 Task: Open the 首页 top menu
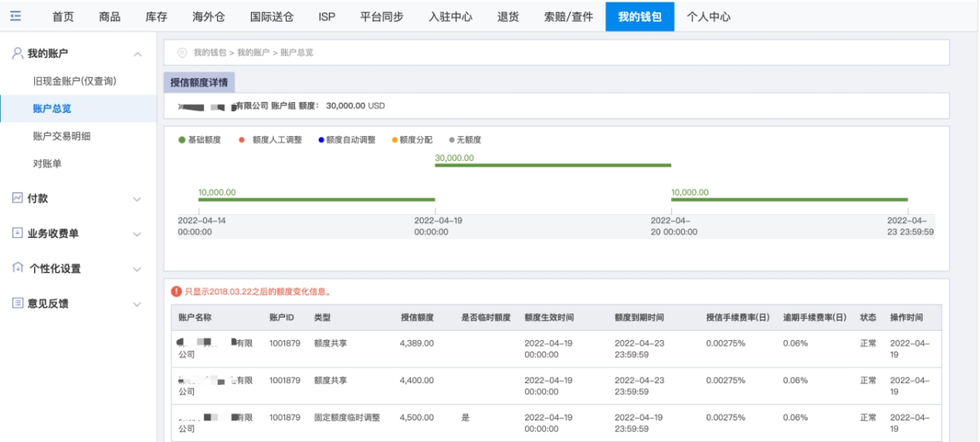coord(63,17)
